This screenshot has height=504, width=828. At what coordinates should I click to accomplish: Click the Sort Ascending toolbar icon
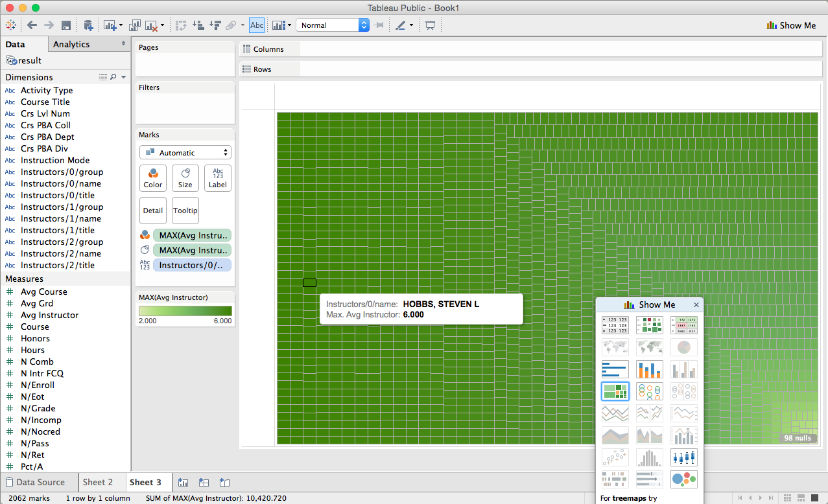[198, 25]
